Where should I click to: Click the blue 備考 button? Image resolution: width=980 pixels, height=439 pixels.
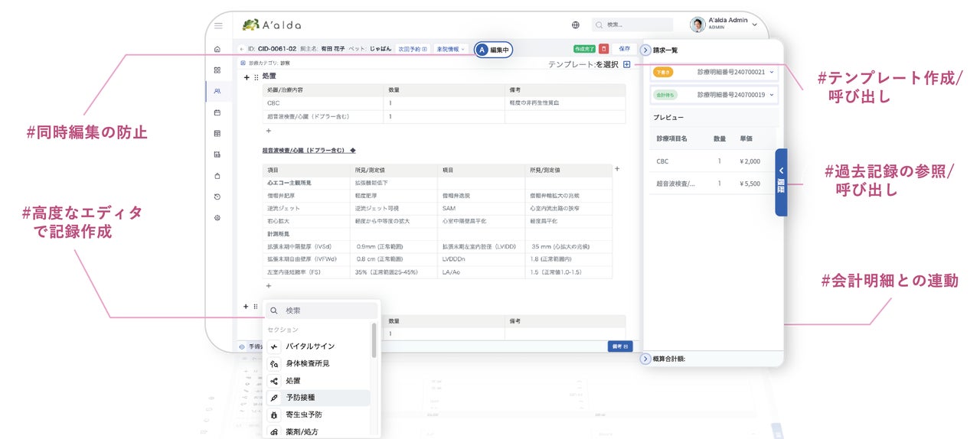[620, 346]
